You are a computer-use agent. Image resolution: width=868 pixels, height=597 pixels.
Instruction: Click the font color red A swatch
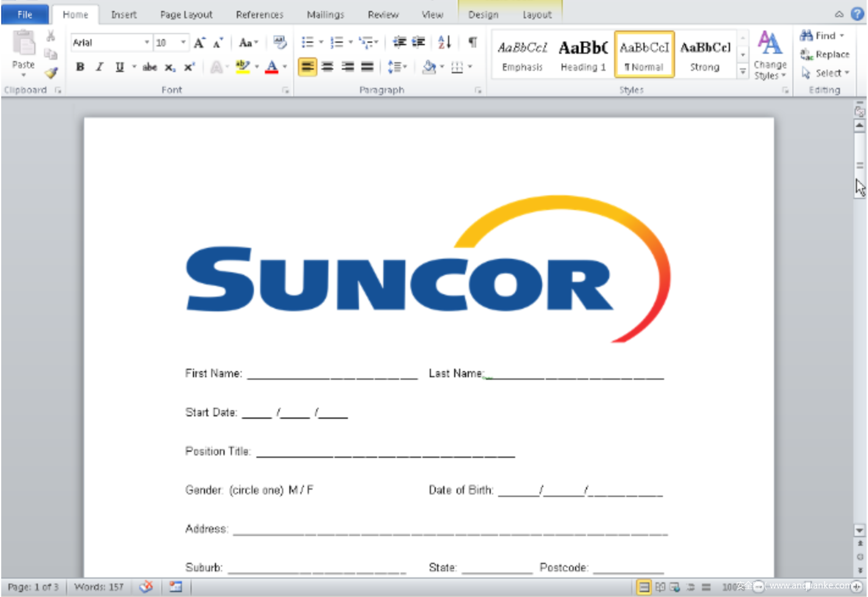tap(272, 67)
